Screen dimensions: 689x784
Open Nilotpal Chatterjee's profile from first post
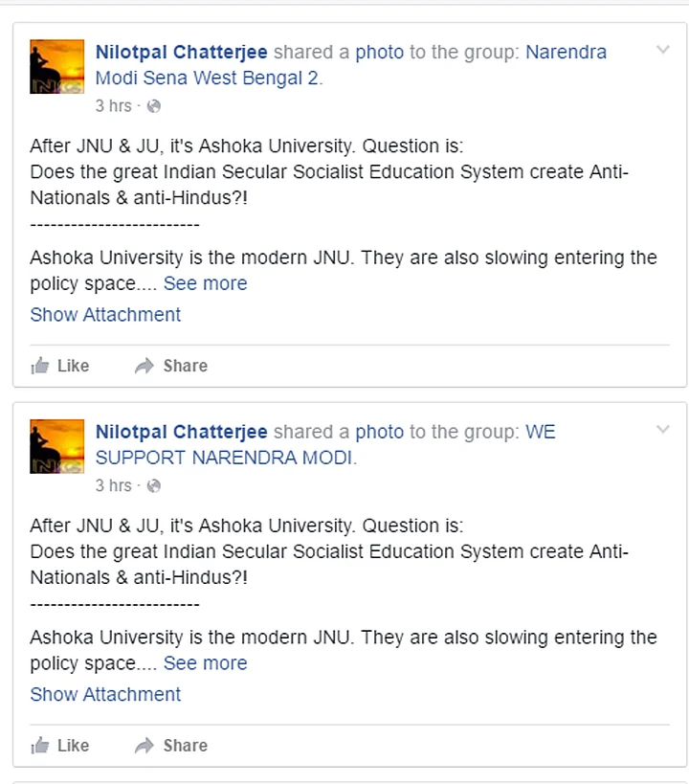click(181, 52)
